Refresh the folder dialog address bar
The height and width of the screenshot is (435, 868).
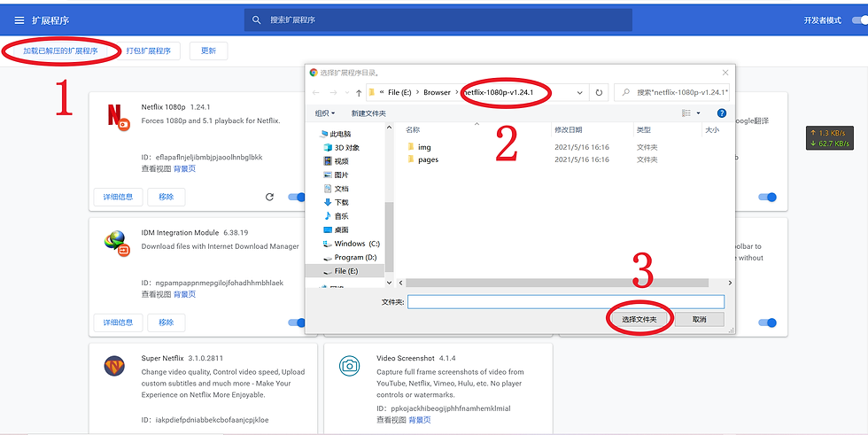pos(599,92)
